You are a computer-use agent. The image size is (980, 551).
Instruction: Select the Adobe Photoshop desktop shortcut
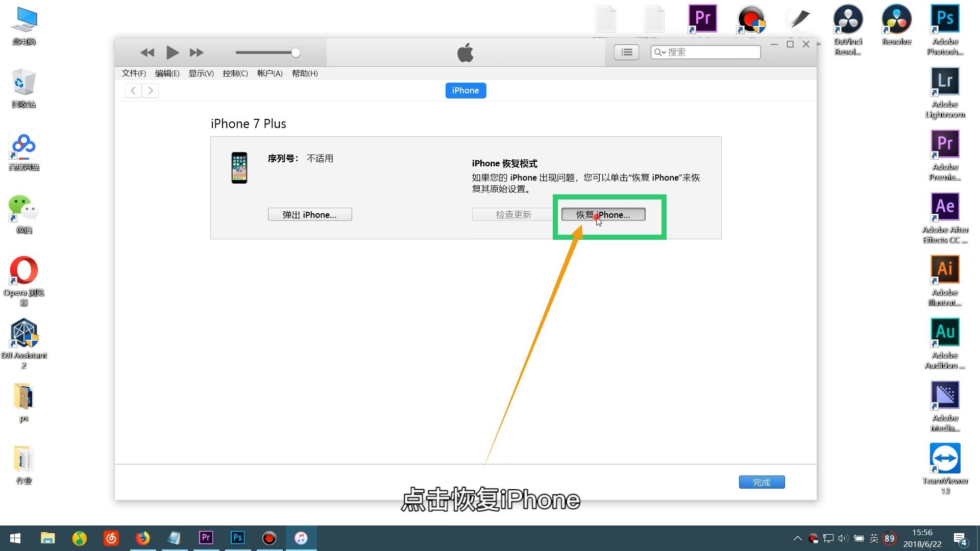coord(945,30)
